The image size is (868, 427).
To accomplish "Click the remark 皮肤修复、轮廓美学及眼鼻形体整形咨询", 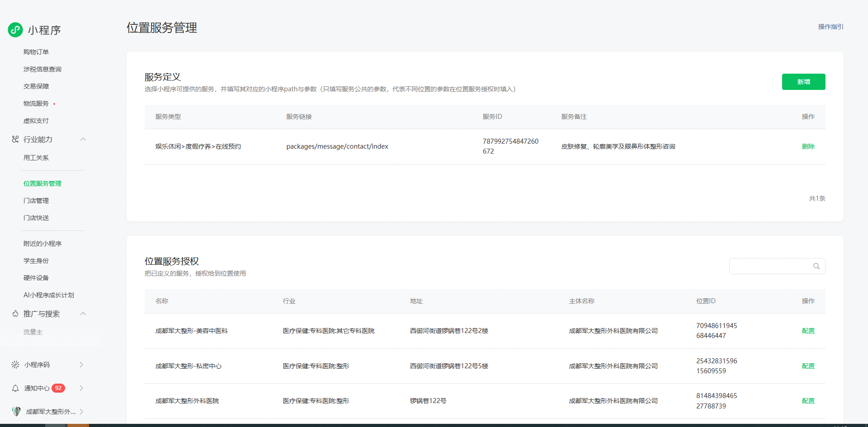I will pyautogui.click(x=618, y=146).
